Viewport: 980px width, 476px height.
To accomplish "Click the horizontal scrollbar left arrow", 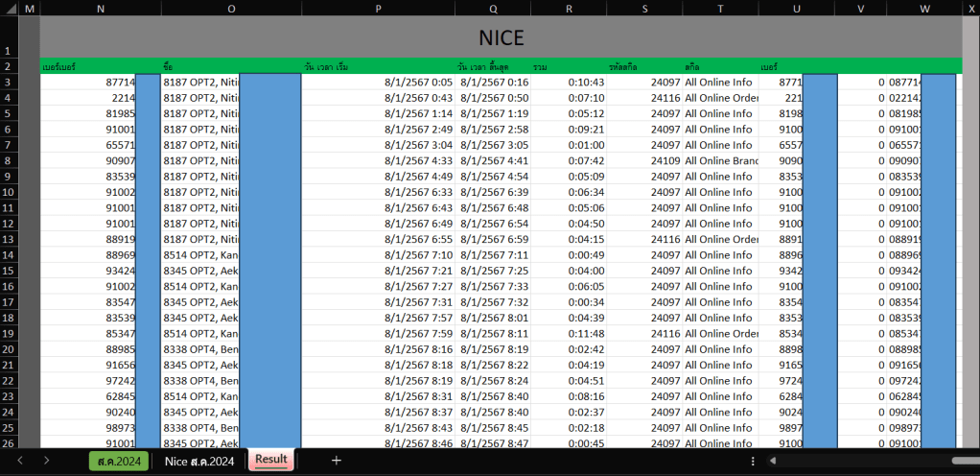I will [x=773, y=462].
